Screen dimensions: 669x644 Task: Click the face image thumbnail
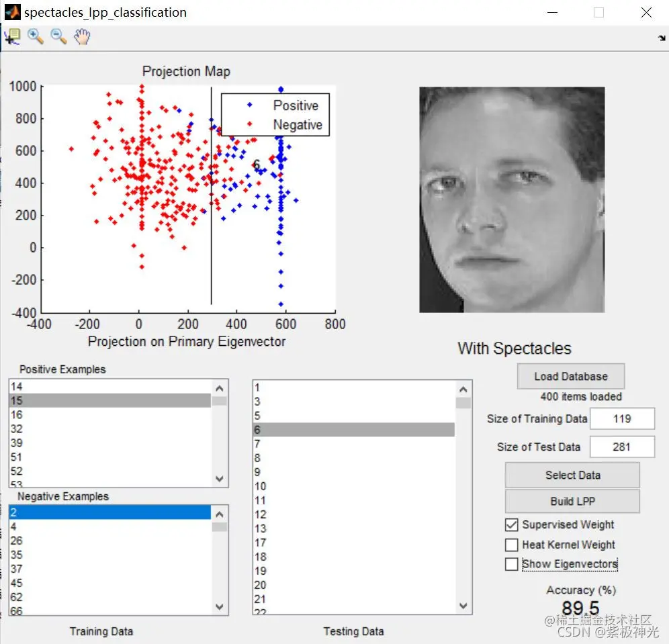[x=512, y=199]
